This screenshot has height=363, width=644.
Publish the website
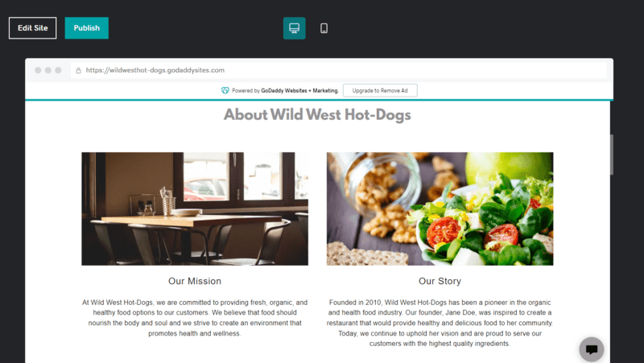(x=87, y=28)
